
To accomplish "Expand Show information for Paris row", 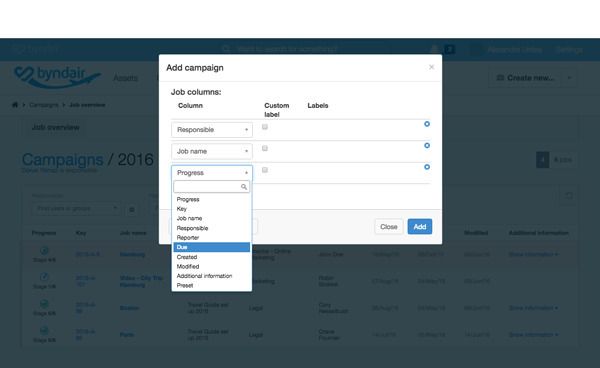I will pyautogui.click(x=533, y=335).
